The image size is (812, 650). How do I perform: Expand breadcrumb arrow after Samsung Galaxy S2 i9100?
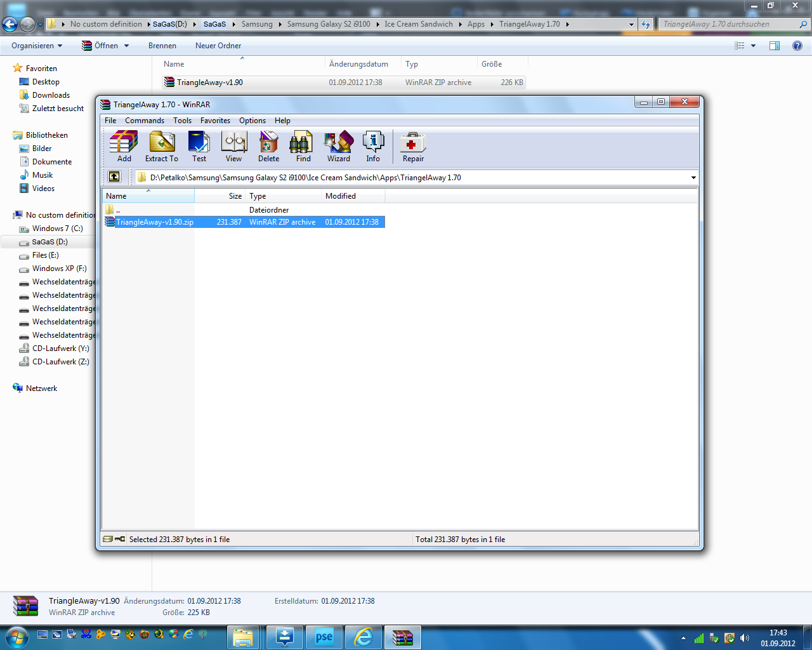tap(377, 24)
